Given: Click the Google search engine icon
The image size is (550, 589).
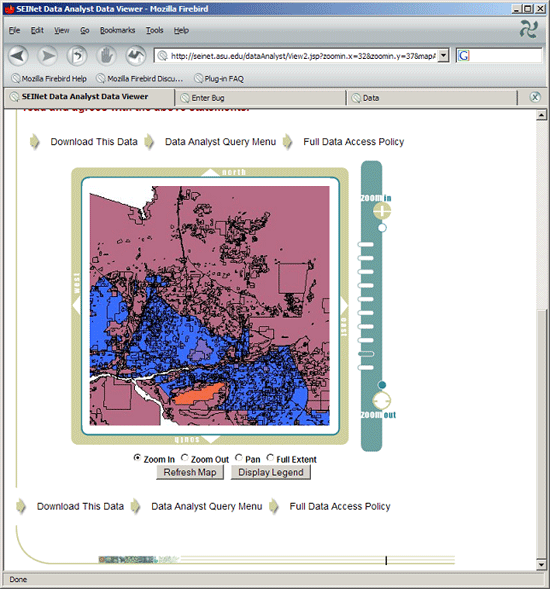Looking at the screenshot, I should (x=464, y=56).
